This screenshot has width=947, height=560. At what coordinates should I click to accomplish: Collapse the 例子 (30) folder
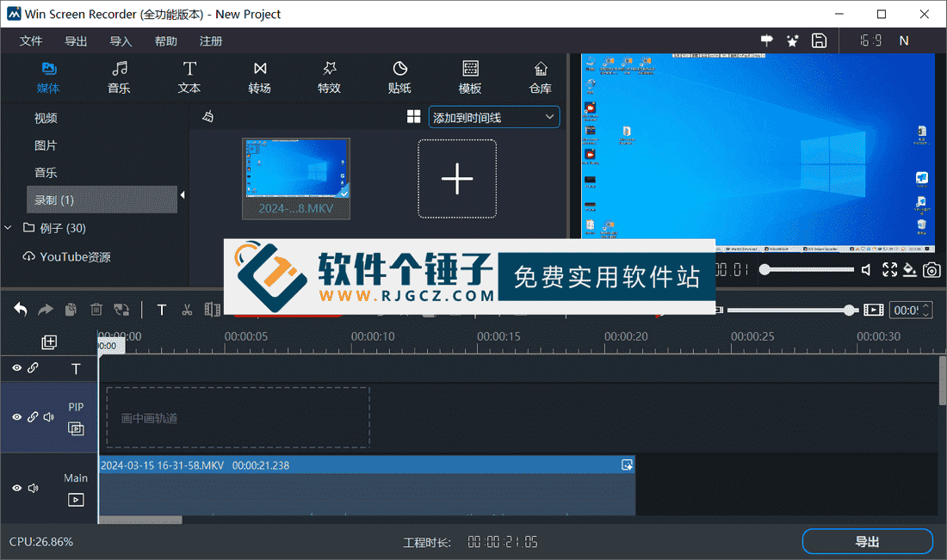(x=9, y=228)
